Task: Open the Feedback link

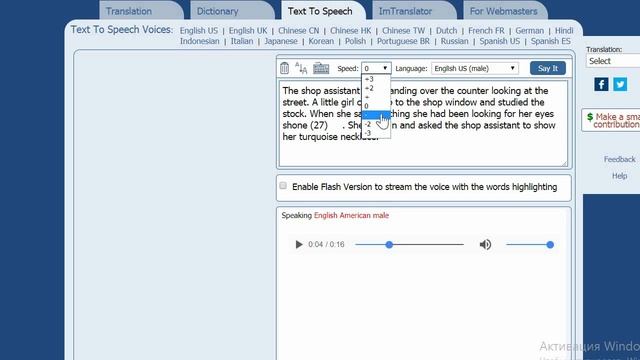Action: (x=620, y=159)
